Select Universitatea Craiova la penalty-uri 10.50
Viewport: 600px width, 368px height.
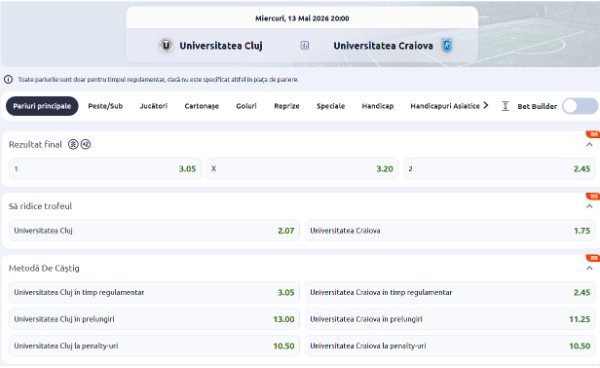coord(450,346)
